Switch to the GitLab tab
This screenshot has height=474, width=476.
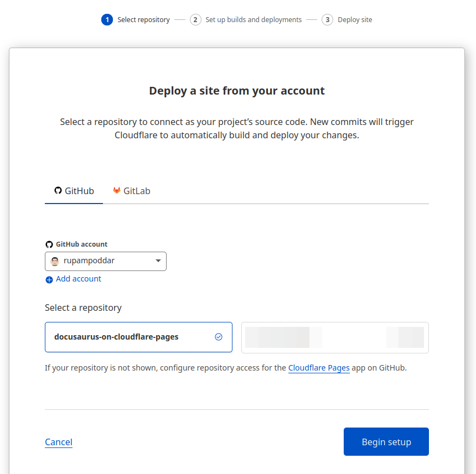(x=132, y=191)
